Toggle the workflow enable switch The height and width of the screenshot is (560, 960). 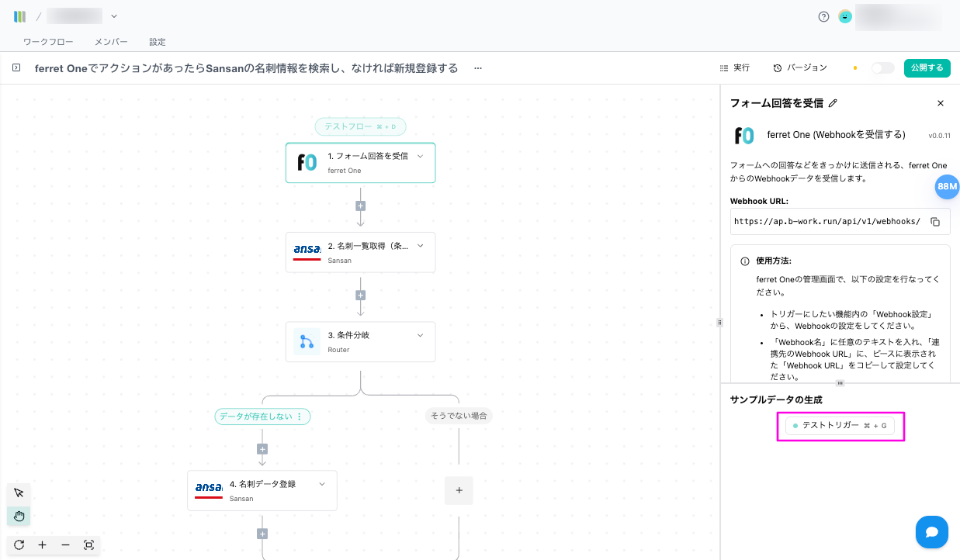click(x=882, y=68)
